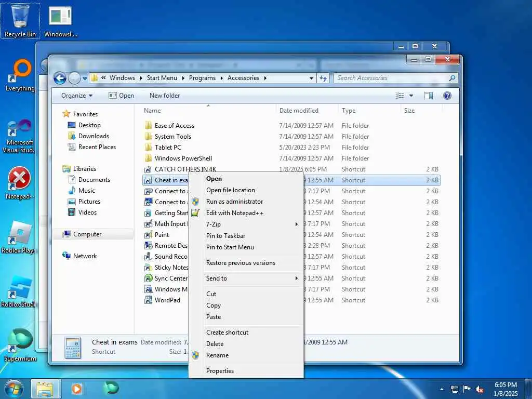Click the Windows Explorer taskbar icon
This screenshot has height=399, width=532.
(x=45, y=389)
